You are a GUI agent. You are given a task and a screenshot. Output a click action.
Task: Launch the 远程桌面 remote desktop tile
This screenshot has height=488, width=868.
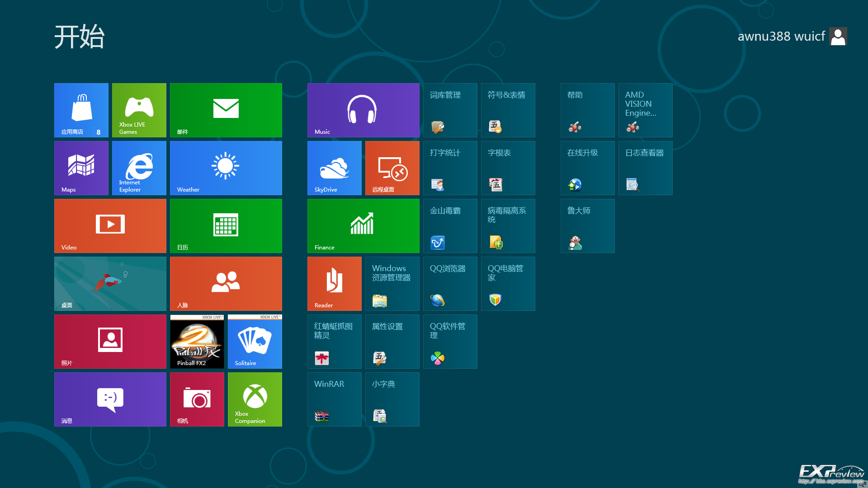(392, 168)
